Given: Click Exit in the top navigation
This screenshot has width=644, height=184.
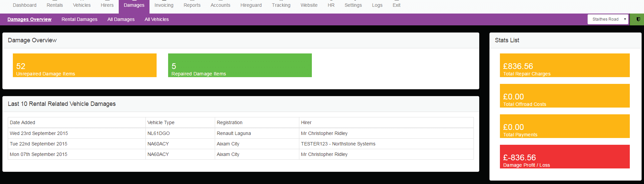Looking at the screenshot, I should (396, 5).
